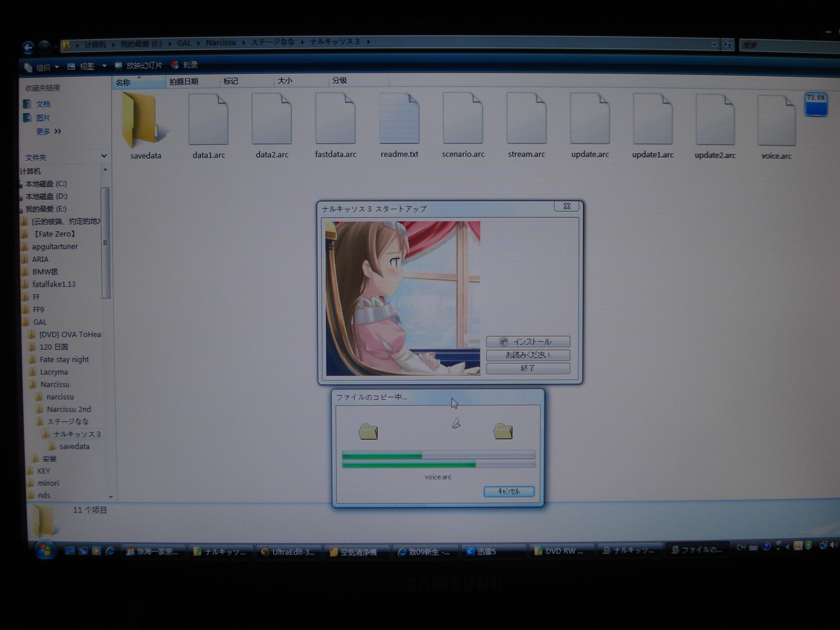Select the data2.arc file icon

point(272,119)
